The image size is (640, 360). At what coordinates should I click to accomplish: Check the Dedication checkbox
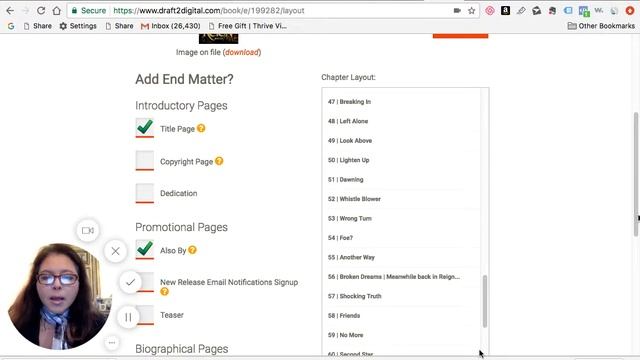click(x=144, y=193)
